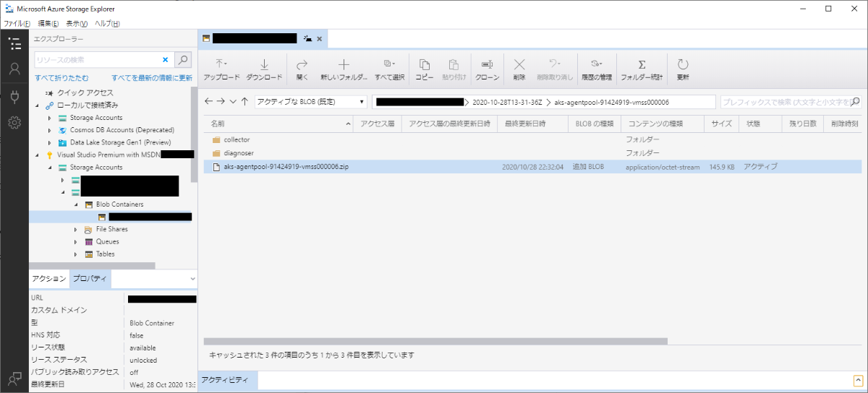Collapse the Blob Containers node
The height and width of the screenshot is (393, 868).
coord(75,204)
